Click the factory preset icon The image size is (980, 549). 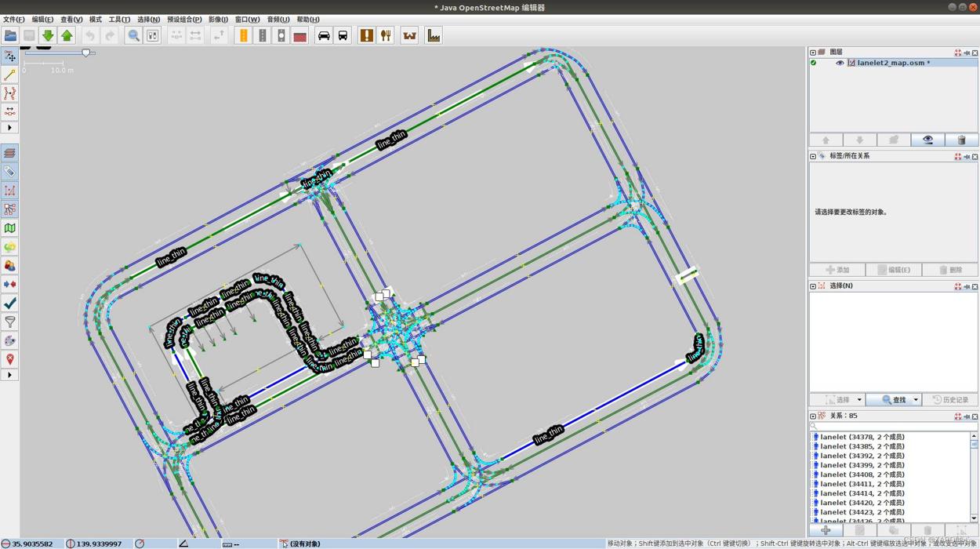(434, 35)
